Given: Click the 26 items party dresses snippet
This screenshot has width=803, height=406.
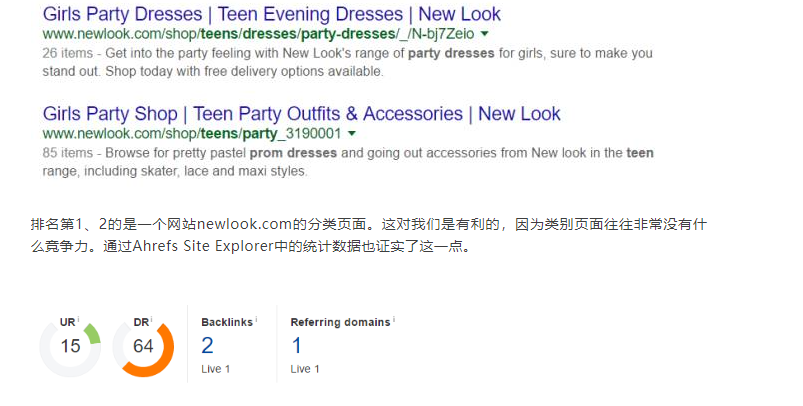Looking at the screenshot, I should point(347,62).
